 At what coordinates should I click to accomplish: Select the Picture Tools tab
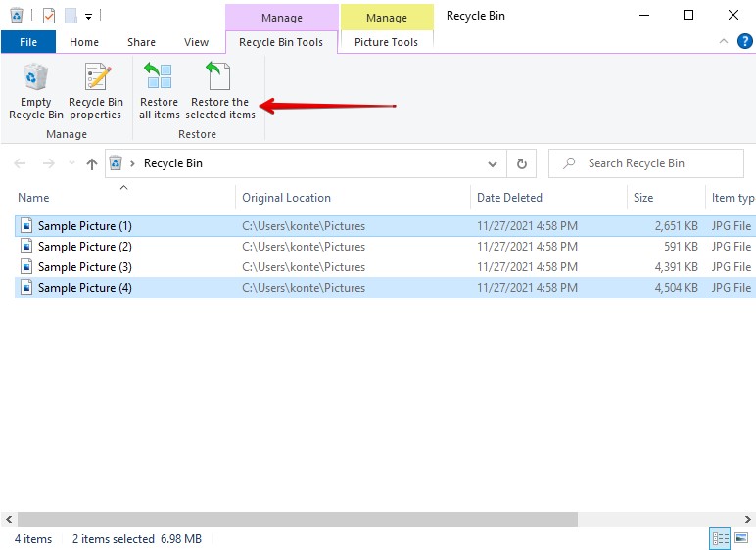pyautogui.click(x=386, y=42)
